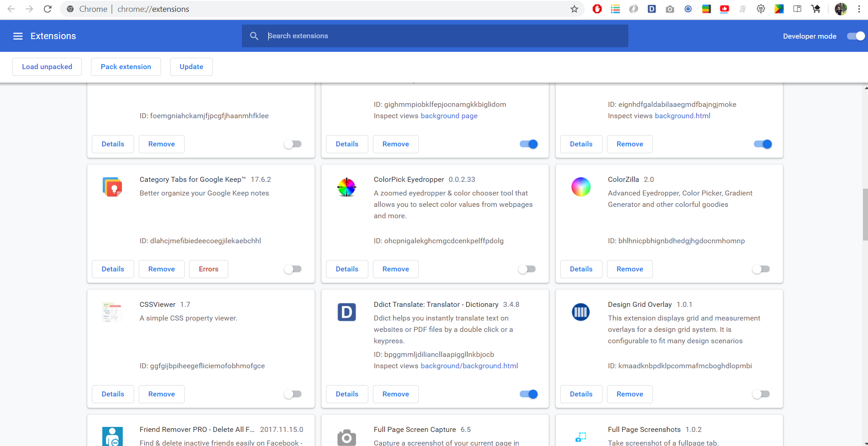The height and width of the screenshot is (446, 868).
Task: Remove the ColorZilla extension
Action: 630,269
